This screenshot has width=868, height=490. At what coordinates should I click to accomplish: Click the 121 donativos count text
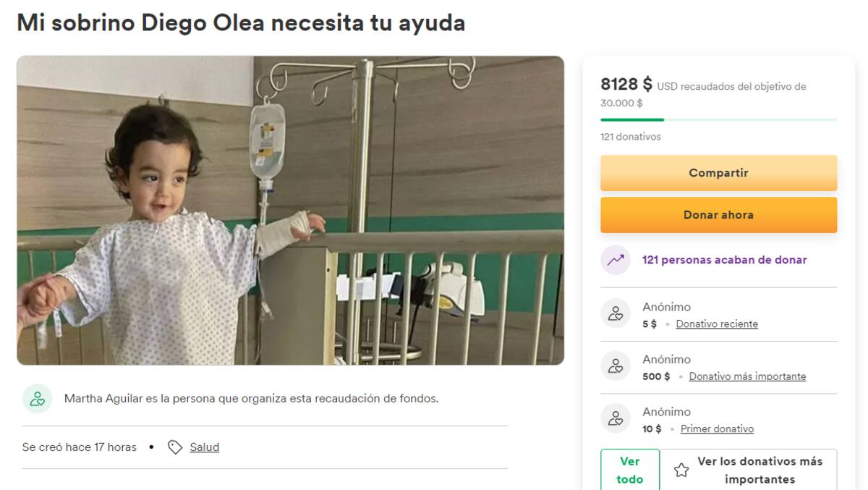point(631,137)
